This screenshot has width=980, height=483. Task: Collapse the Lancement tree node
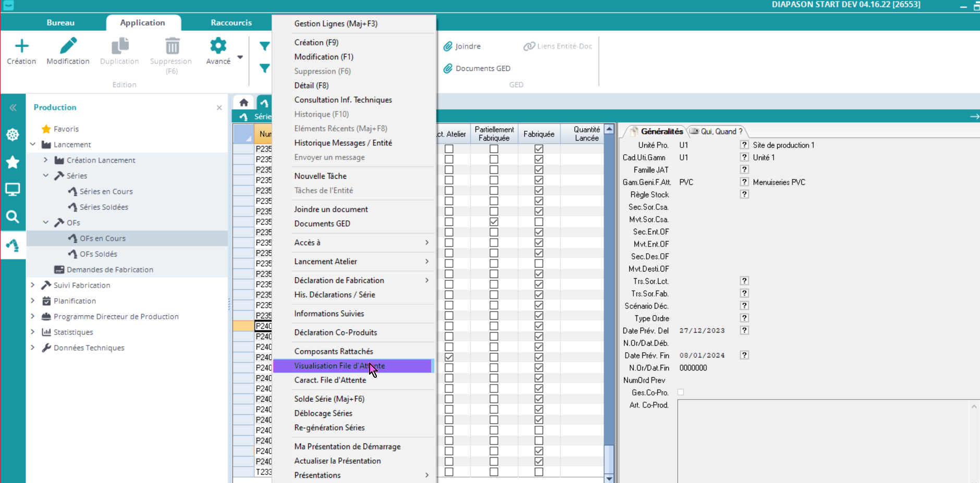coord(33,144)
